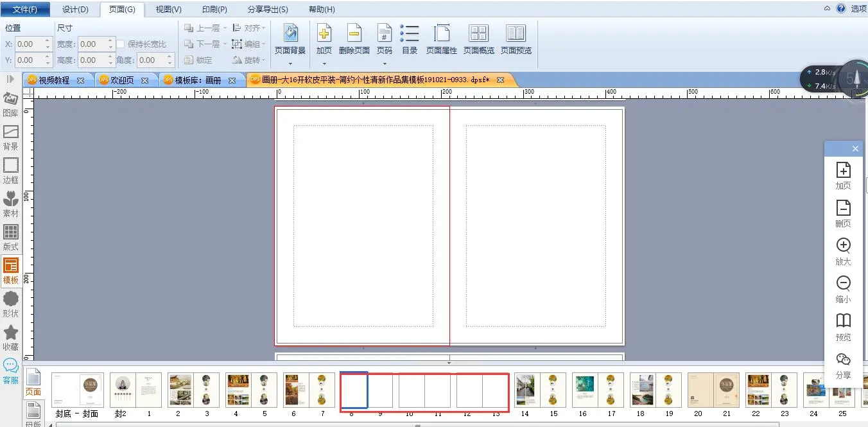868x427 pixels.
Task: Click 删除页面 delete page icon
Action: (x=354, y=39)
